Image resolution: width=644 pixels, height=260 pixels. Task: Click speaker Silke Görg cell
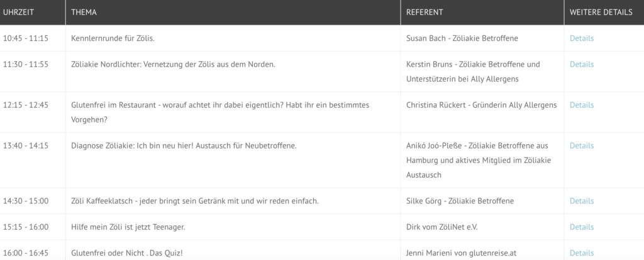click(x=482, y=201)
